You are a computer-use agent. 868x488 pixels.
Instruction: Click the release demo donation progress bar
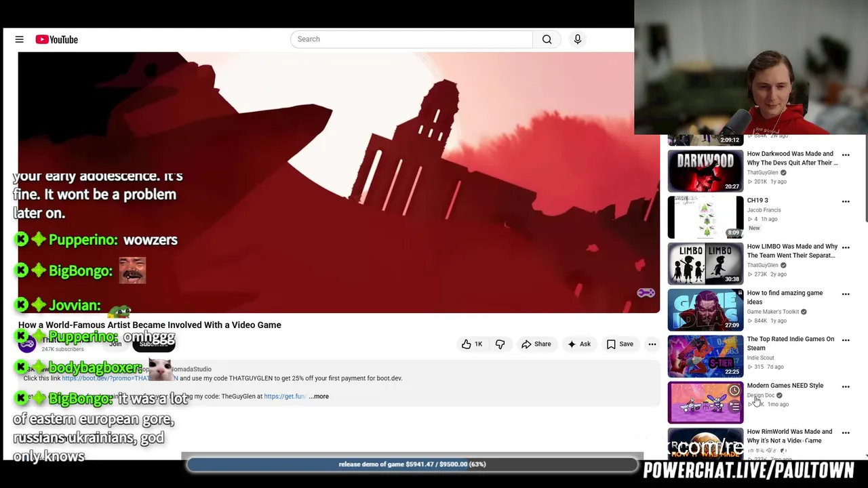coord(412,464)
